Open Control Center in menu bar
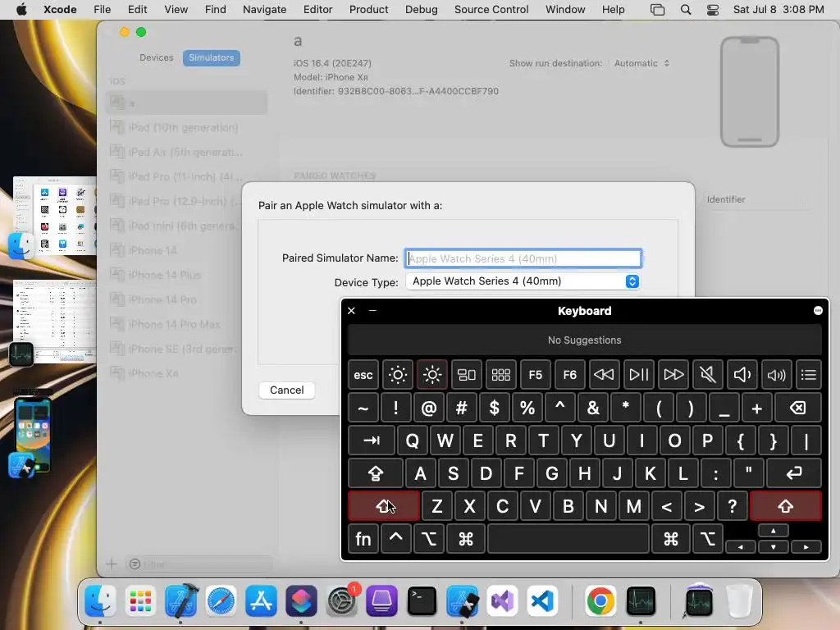This screenshot has height=630, width=840. 713,10
